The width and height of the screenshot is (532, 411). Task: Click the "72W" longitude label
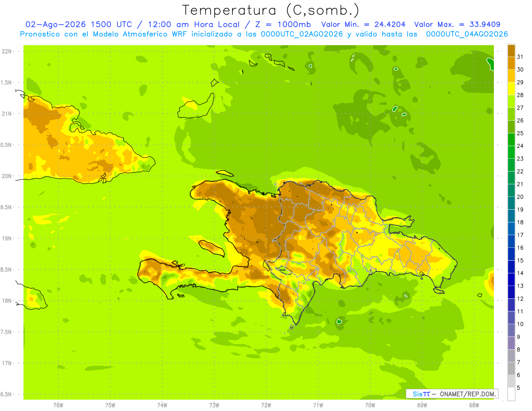266,405
